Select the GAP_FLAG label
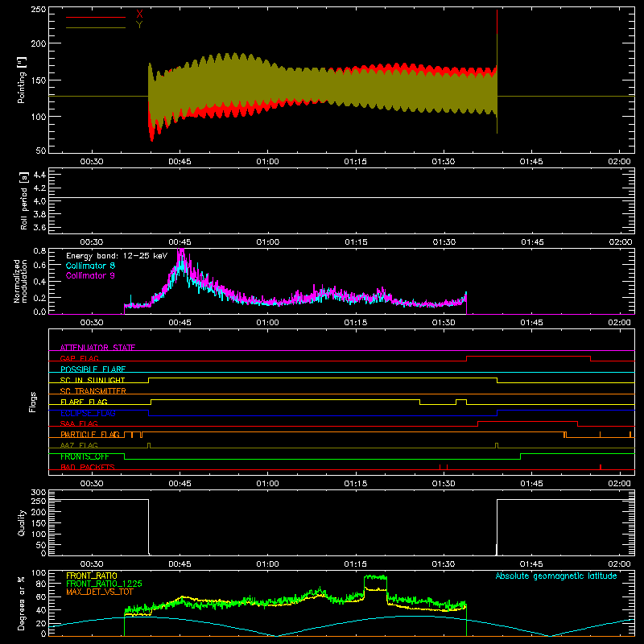 pyautogui.click(x=79, y=358)
